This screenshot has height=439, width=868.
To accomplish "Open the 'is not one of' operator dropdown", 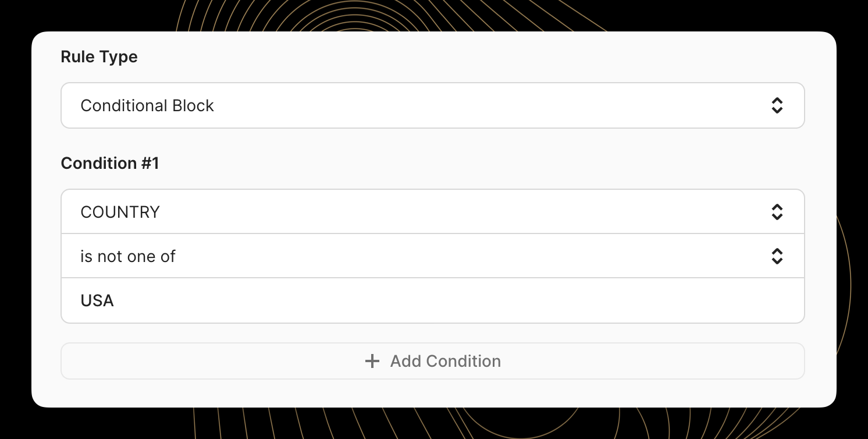I will click(x=433, y=256).
